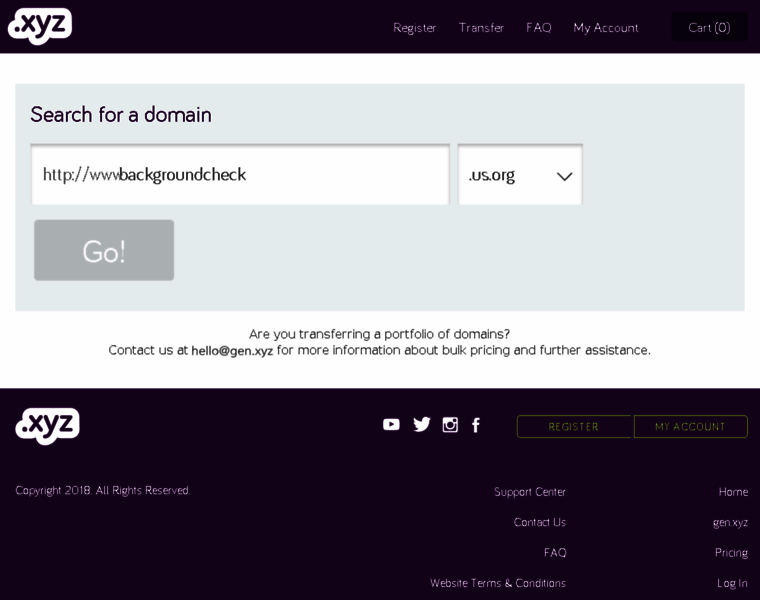This screenshot has width=760, height=600.
Task: Click the footer REGISTER button
Action: [574, 427]
